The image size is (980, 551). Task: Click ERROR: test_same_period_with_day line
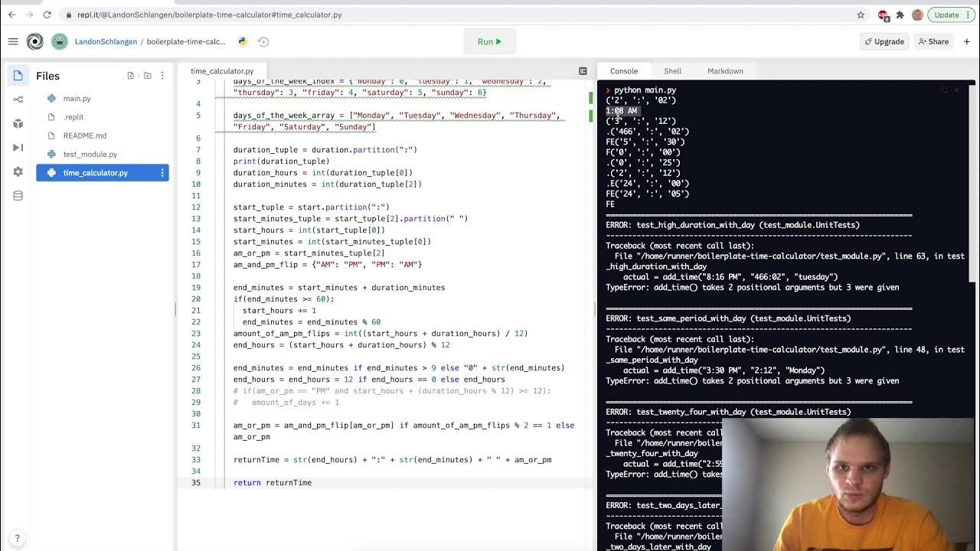tap(728, 318)
